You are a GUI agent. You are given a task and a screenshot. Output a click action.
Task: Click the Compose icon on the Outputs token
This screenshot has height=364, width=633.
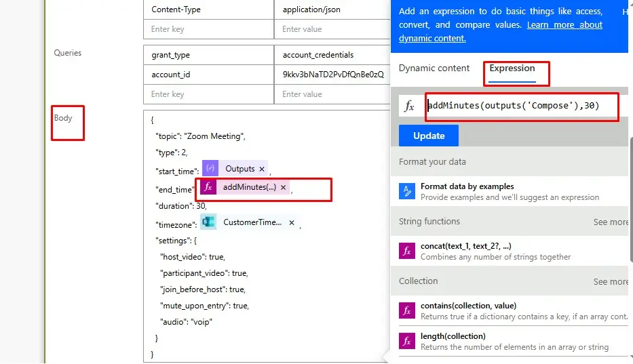pos(210,169)
